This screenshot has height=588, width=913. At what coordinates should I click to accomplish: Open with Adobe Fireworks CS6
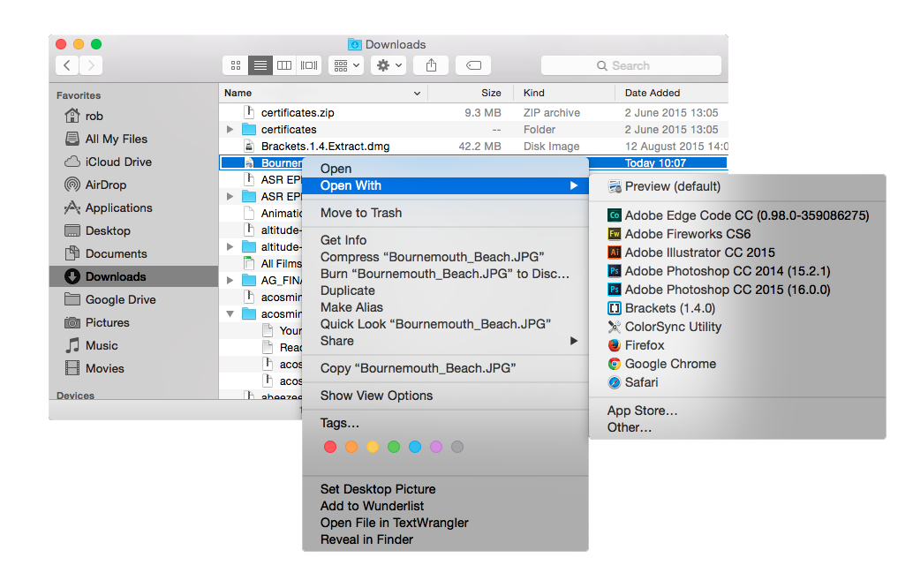click(738, 234)
